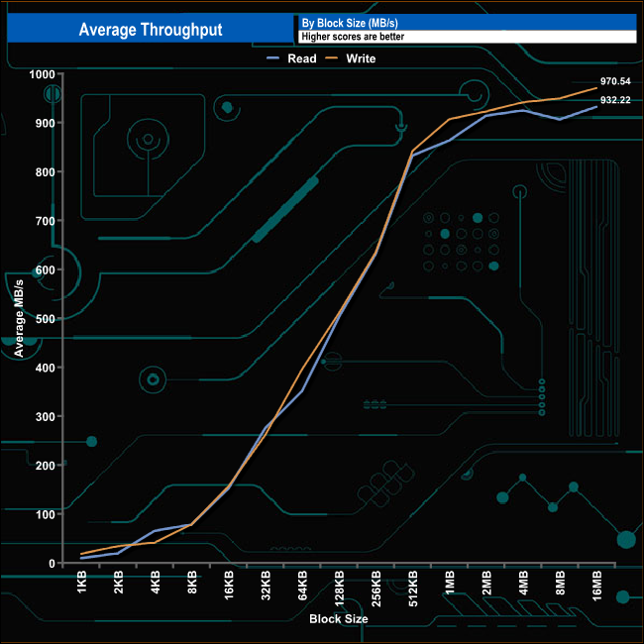Click the 4MB x-axis label

coord(523,583)
